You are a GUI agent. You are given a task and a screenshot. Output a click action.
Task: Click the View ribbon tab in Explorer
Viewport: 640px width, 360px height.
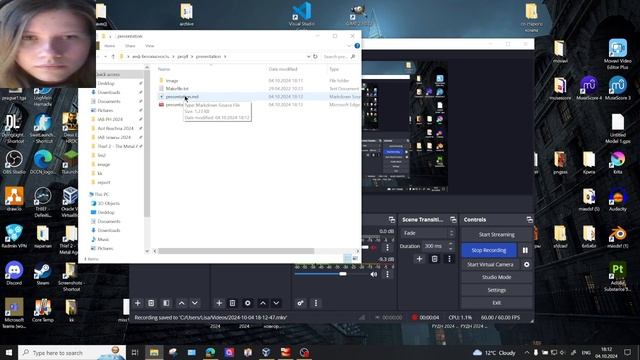[150, 46]
